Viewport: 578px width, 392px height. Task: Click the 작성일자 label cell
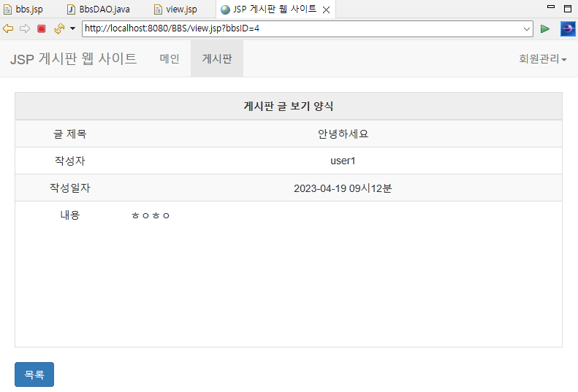click(x=69, y=188)
